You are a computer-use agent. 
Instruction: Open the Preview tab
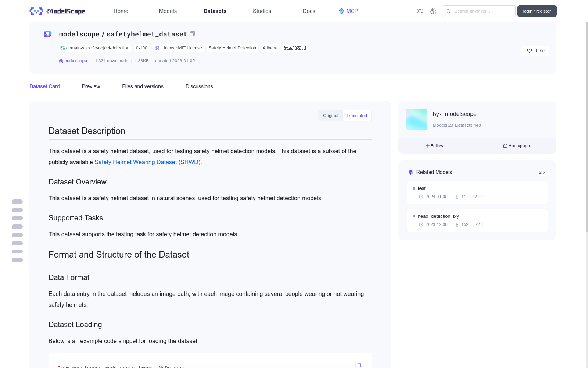(x=91, y=86)
